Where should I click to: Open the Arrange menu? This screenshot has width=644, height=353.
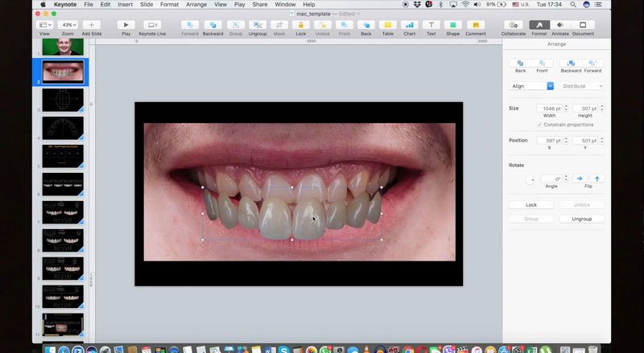(x=196, y=5)
